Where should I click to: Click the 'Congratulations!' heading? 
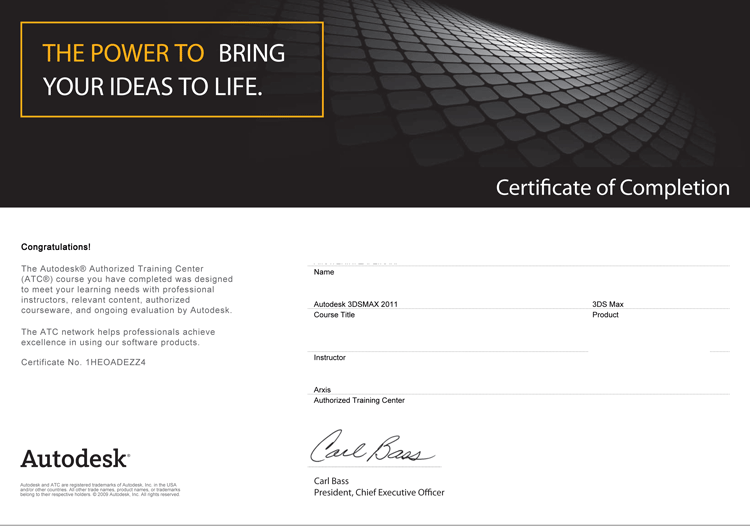click(55, 247)
